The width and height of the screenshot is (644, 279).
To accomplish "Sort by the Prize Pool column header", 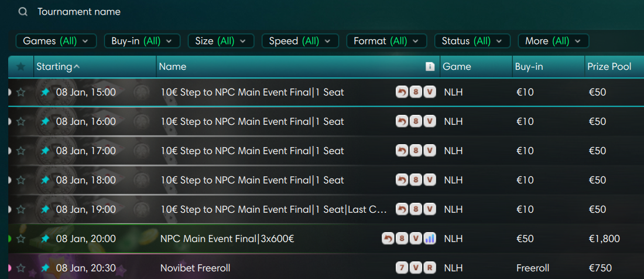I will (609, 67).
